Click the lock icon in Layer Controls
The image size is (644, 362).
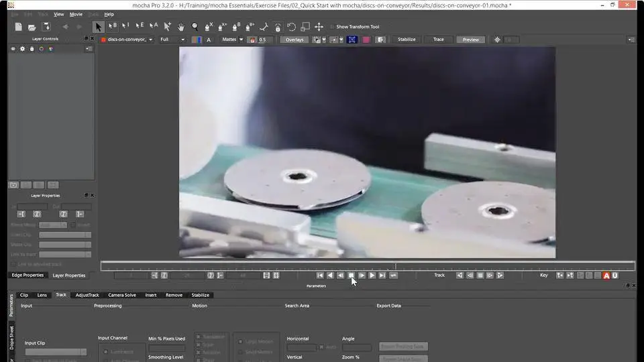[32, 49]
